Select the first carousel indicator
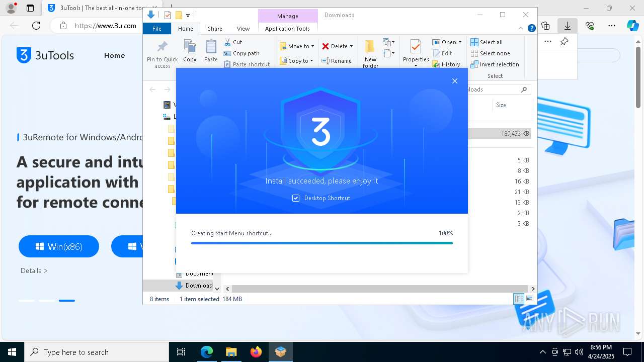Viewport: 644px width, 362px height. [26, 301]
